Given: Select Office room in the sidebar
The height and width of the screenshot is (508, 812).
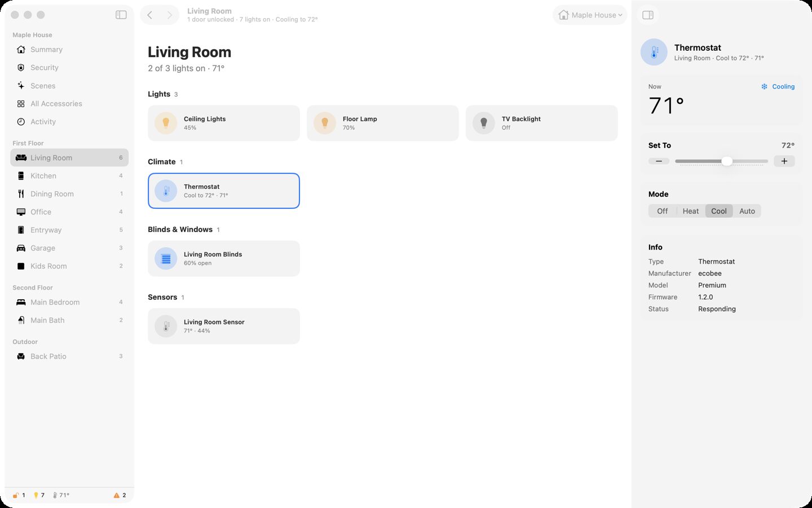Looking at the screenshot, I should pyautogui.click(x=69, y=212).
